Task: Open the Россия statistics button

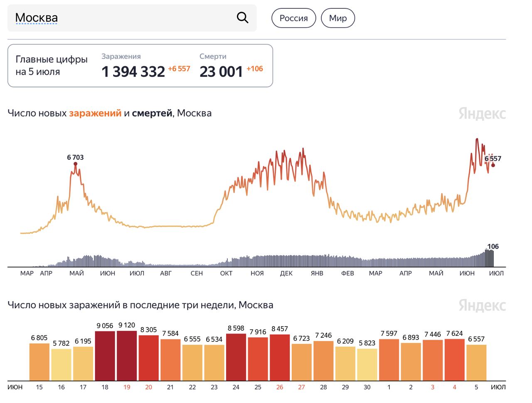Action: click(x=293, y=18)
